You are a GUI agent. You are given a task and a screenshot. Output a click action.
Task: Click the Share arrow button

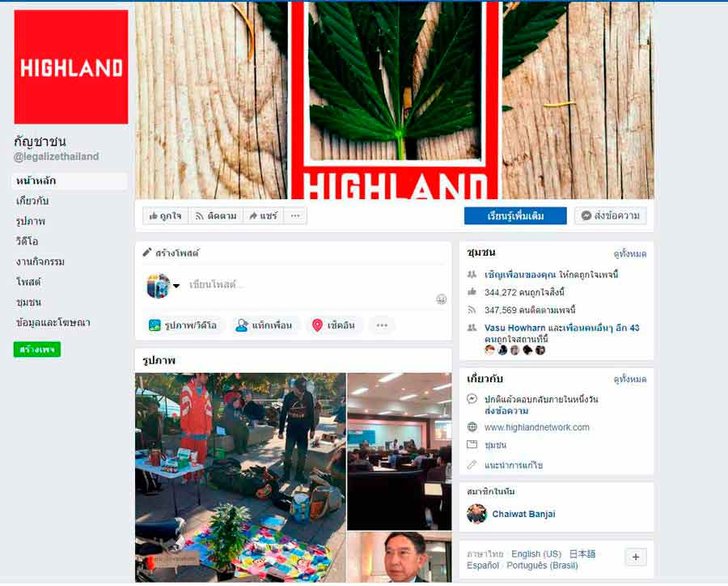[263, 216]
